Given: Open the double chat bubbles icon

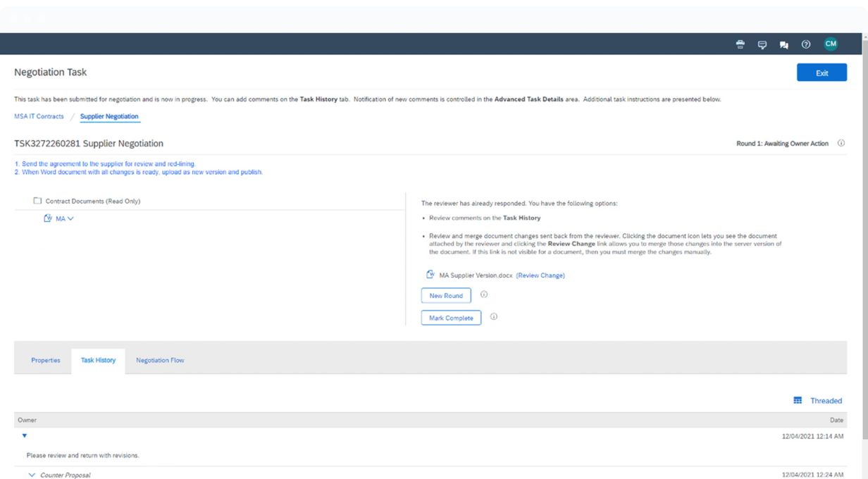Looking at the screenshot, I should [x=783, y=44].
